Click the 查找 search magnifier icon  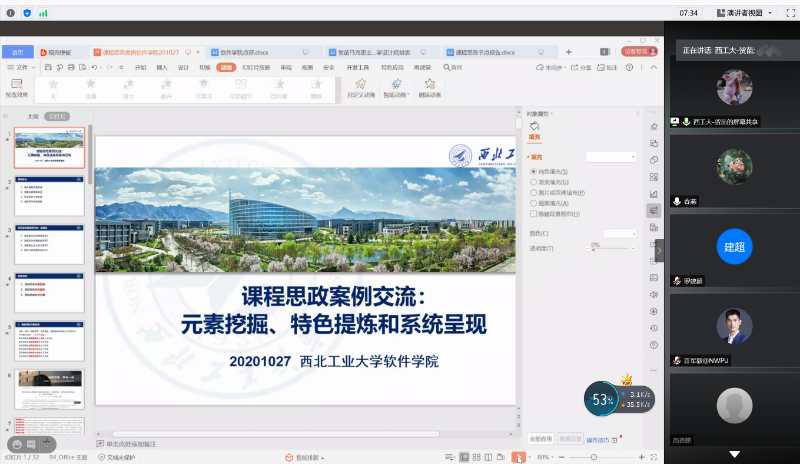[x=446, y=67]
